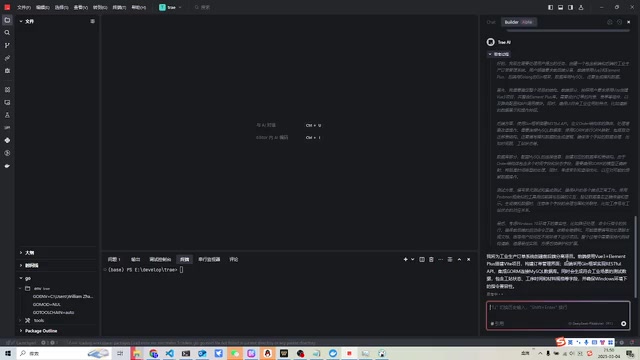This screenshot has width=640, height=360.
Task: Click the model selector at the chat box bottom
Action: 591,323
